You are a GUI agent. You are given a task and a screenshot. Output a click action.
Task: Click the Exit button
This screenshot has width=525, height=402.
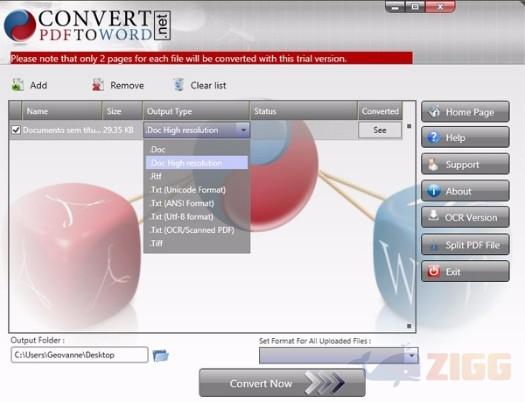465,271
